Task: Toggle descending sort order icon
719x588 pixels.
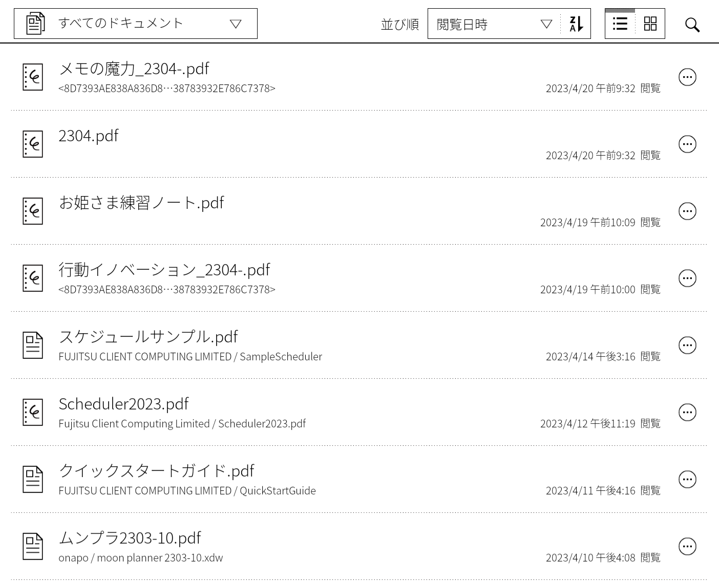Action: tap(576, 24)
